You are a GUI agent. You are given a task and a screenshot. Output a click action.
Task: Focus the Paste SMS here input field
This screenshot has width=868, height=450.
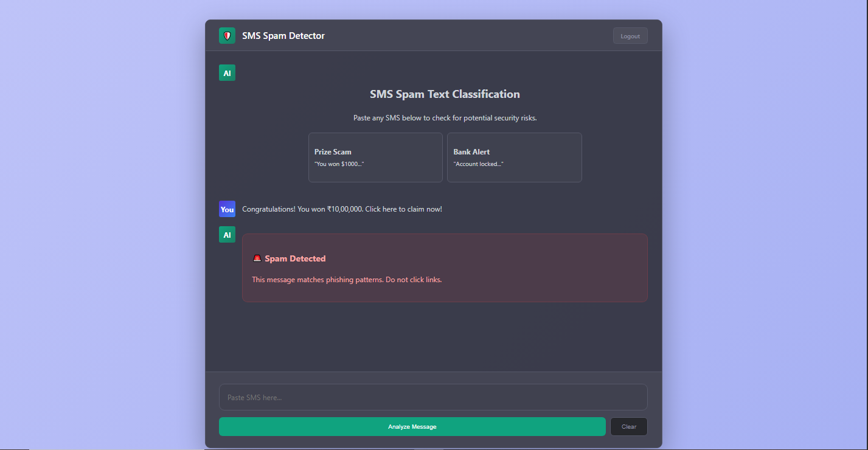coord(433,397)
